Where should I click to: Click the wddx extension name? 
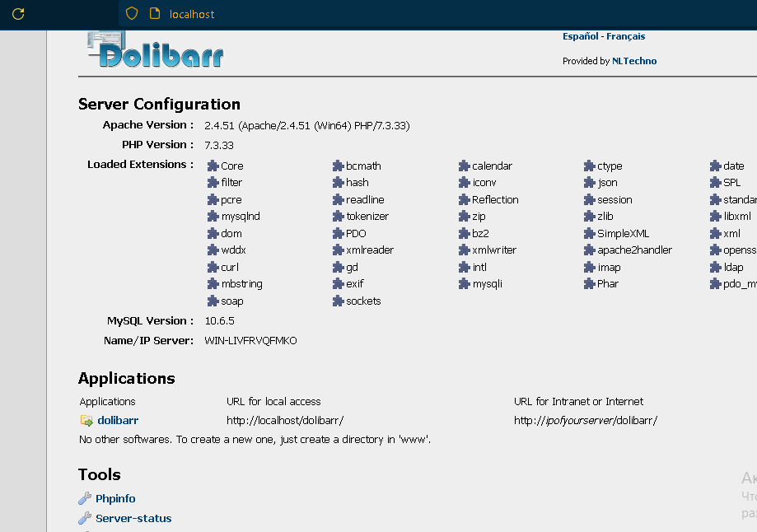point(234,250)
